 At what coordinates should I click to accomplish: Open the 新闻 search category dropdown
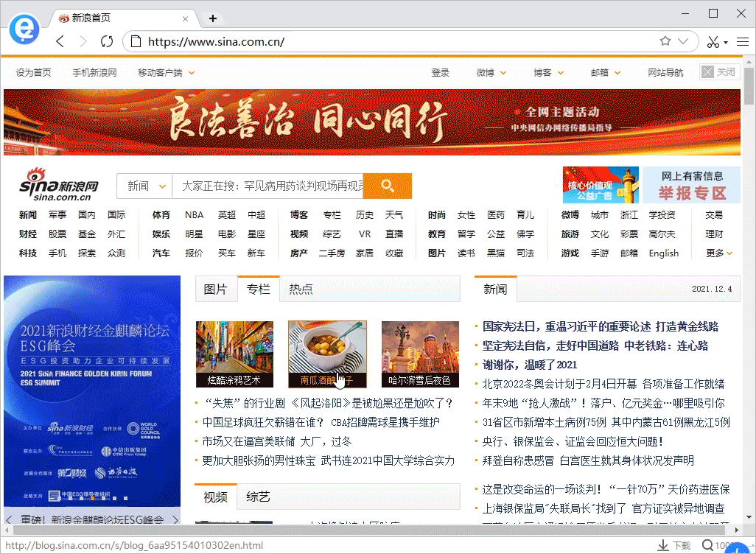click(144, 186)
